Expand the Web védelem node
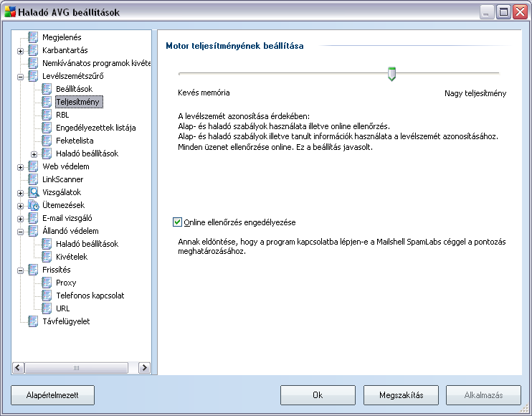The height and width of the screenshot is (416, 532). tap(20, 167)
